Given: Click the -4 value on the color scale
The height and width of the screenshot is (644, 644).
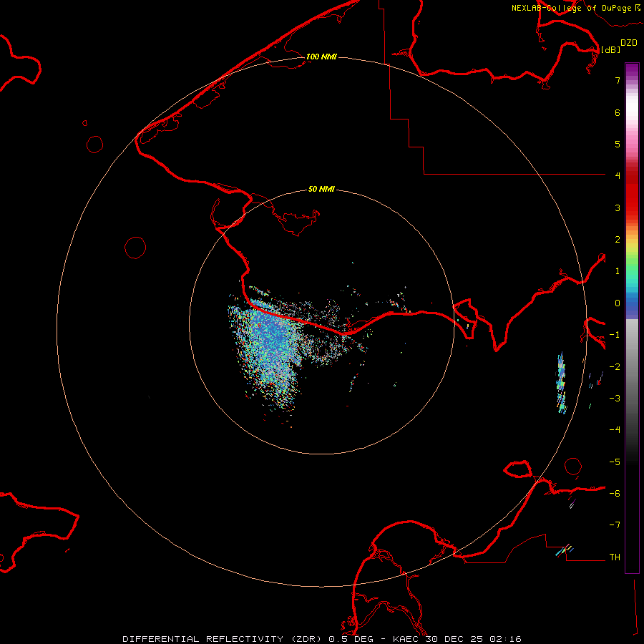Looking at the screenshot, I should coord(615,430).
